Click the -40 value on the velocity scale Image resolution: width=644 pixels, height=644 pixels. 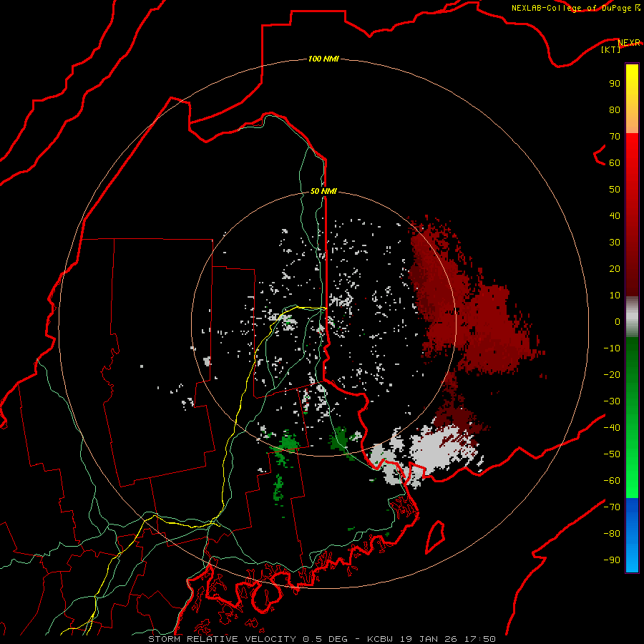pos(612,428)
